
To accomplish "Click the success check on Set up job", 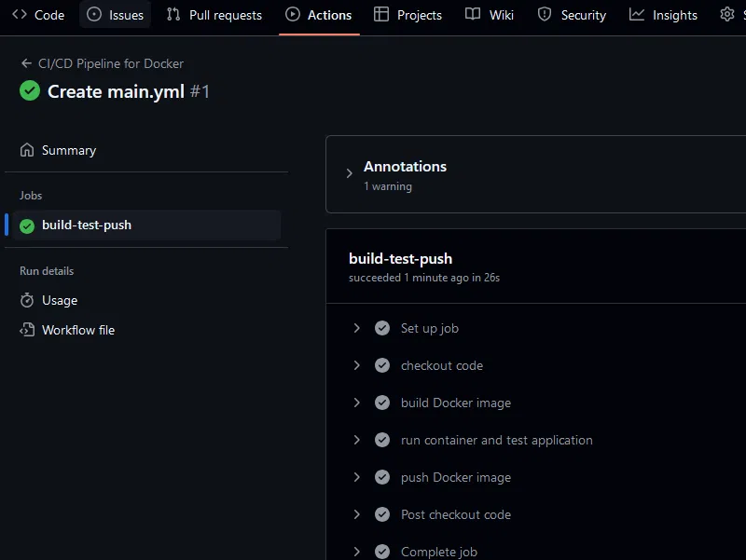I will [382, 328].
